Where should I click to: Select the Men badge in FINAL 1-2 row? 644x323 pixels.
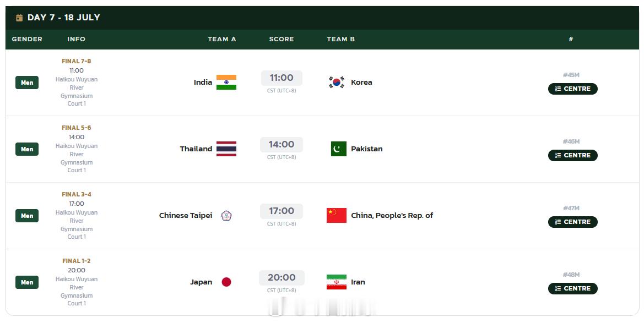click(27, 282)
